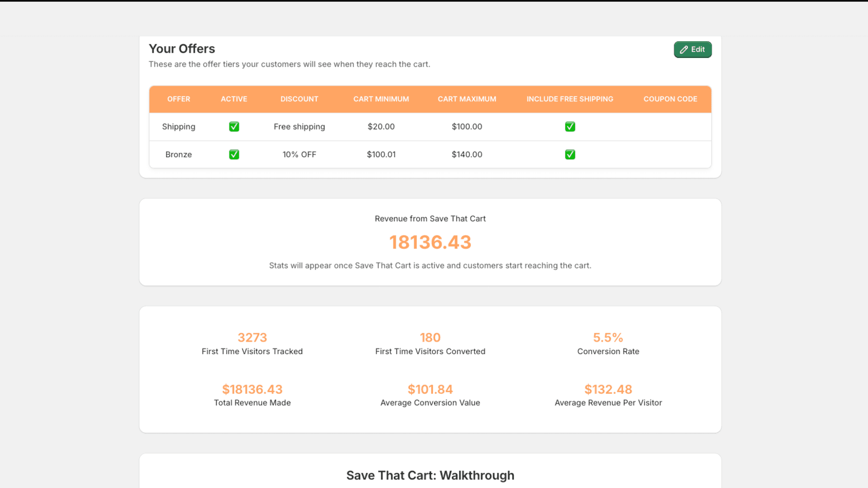Screen dimensions: 868x488
Task: Click the 180 visitors converted value
Action: (x=430, y=337)
